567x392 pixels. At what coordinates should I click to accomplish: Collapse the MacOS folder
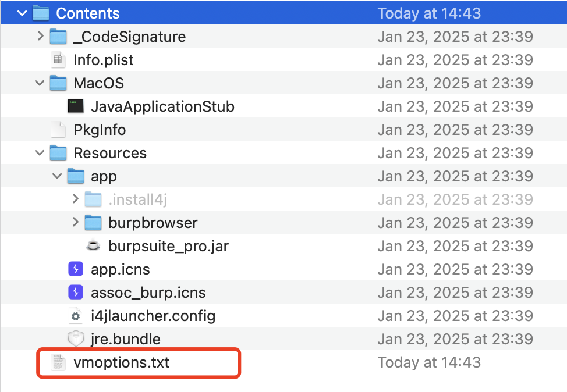click(x=40, y=83)
